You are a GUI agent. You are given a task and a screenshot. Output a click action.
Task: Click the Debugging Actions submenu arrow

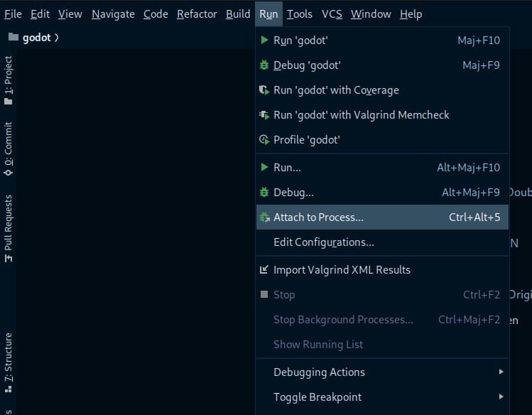click(501, 372)
